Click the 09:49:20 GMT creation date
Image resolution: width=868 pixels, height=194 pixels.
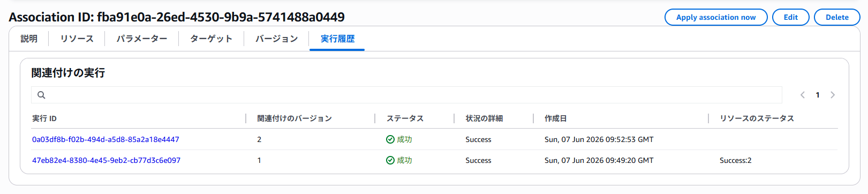coord(599,160)
